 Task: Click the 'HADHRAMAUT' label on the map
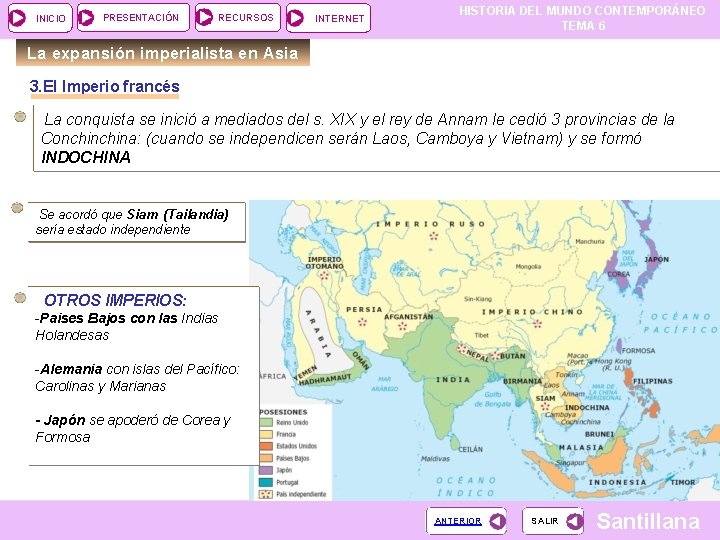click(x=325, y=380)
